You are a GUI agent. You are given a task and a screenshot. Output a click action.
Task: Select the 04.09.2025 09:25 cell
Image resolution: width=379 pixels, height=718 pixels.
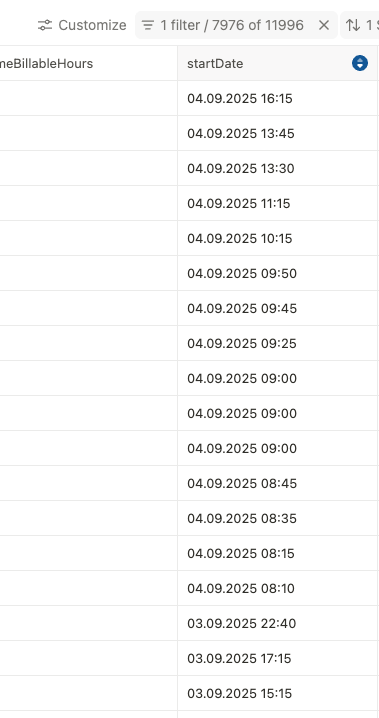[x=277, y=343]
